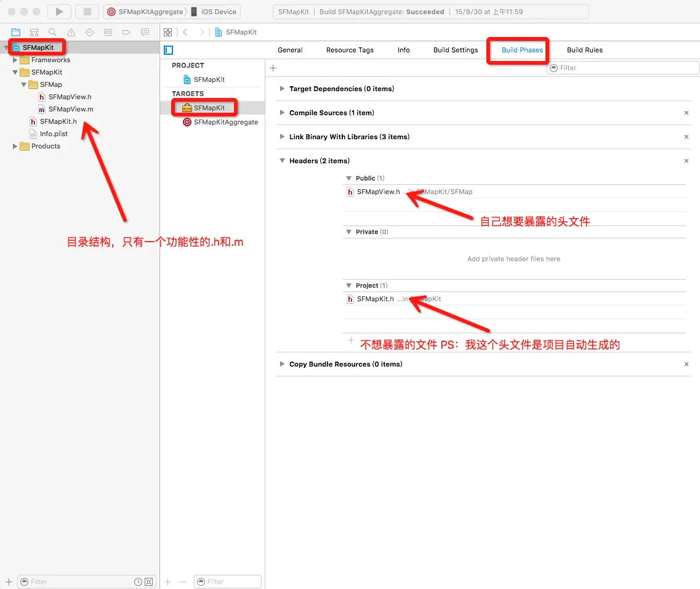Add a file with navigator plus button
The width and height of the screenshot is (700, 589).
9,582
